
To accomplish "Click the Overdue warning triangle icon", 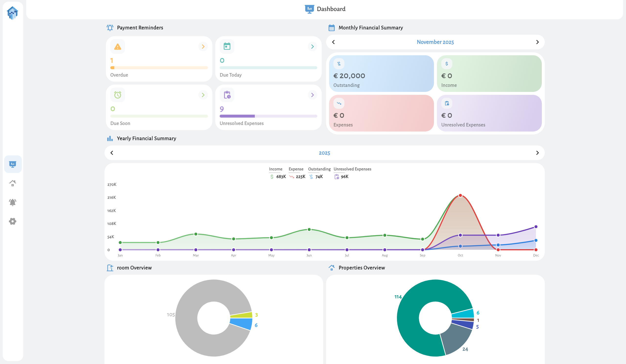I will [117, 46].
